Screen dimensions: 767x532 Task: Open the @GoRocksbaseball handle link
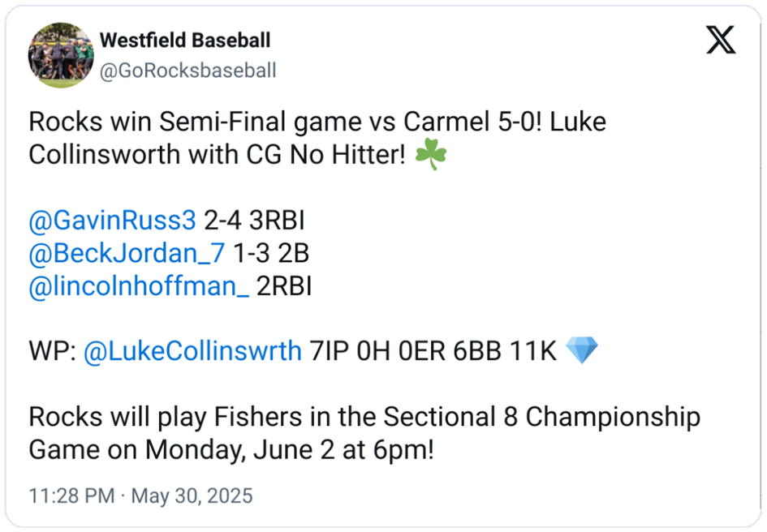coord(187,71)
